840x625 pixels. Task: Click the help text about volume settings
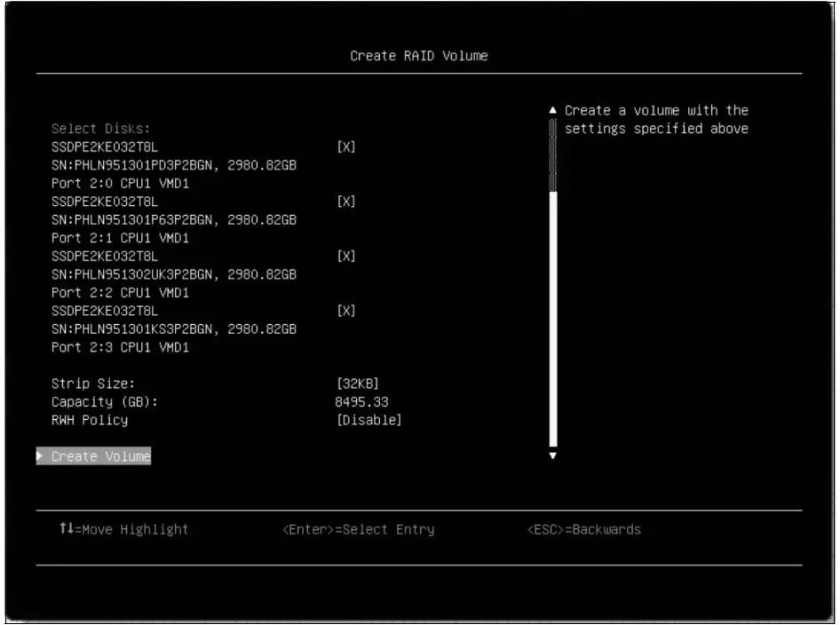tap(655, 116)
